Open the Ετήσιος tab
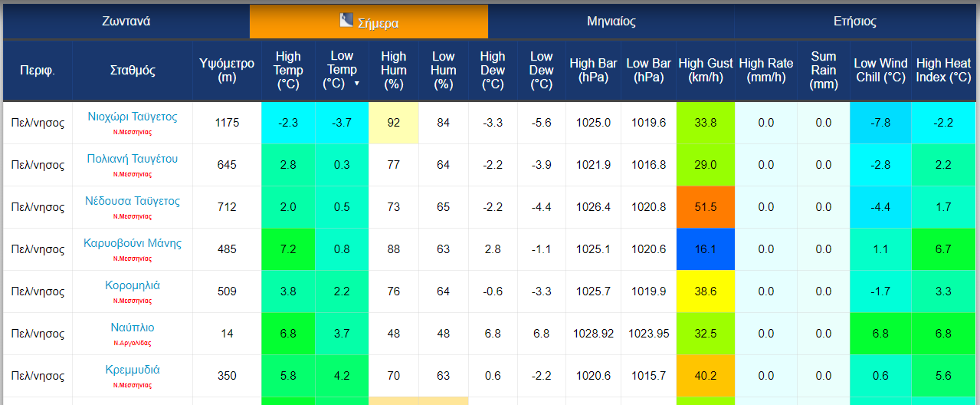 point(855,21)
